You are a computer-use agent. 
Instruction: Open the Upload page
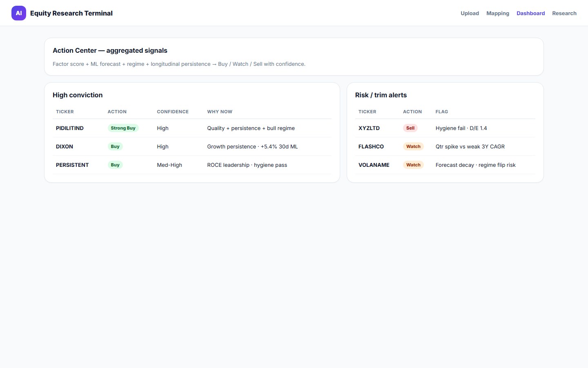[x=470, y=13]
